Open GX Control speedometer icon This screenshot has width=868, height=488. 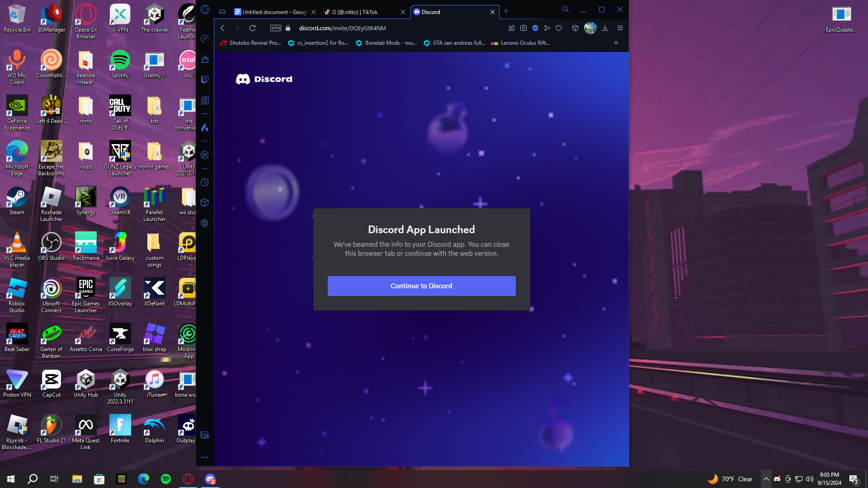(x=205, y=39)
